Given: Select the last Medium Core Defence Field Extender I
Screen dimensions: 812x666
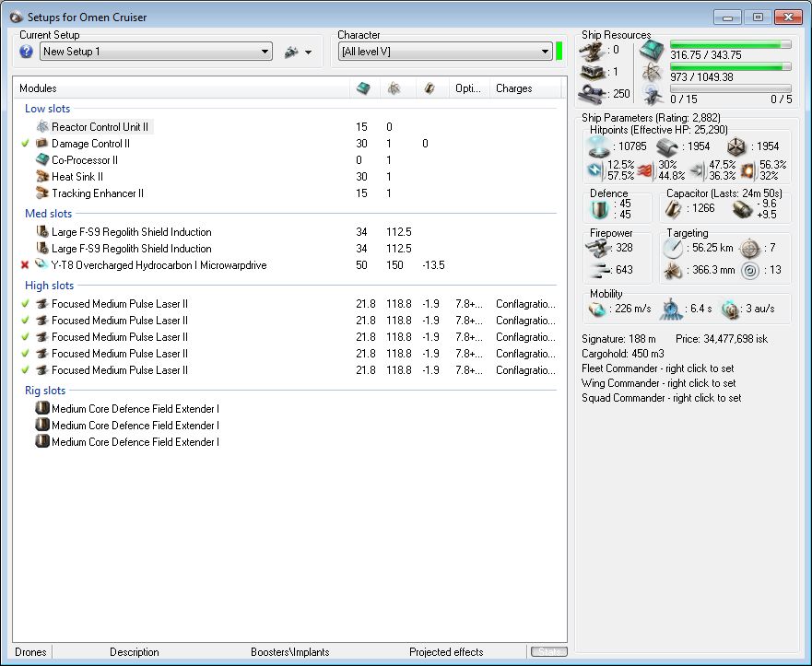Looking at the screenshot, I should pos(135,442).
